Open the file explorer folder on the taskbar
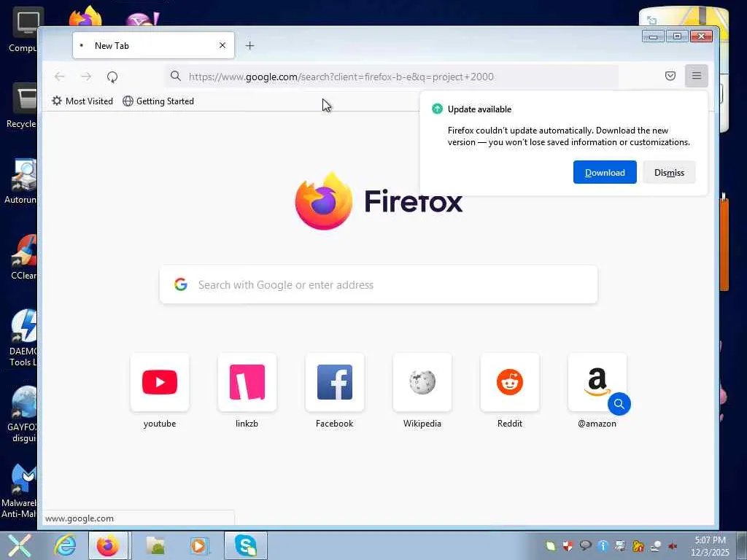The image size is (747, 560). point(155,545)
